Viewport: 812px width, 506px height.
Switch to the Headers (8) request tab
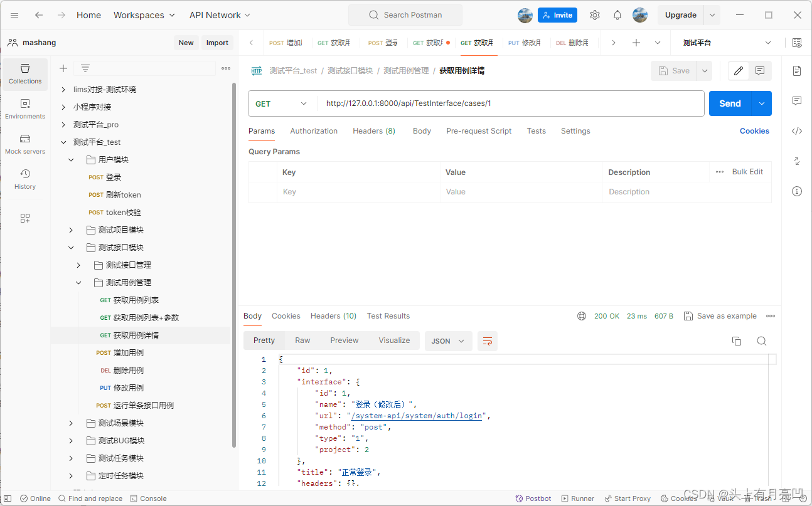(x=374, y=131)
